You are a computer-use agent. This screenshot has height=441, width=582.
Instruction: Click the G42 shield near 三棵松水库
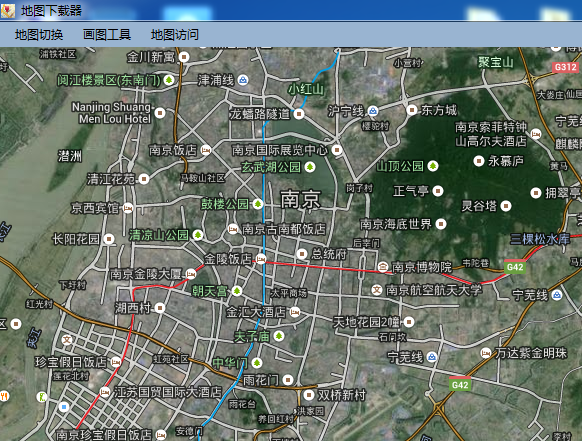(x=515, y=267)
